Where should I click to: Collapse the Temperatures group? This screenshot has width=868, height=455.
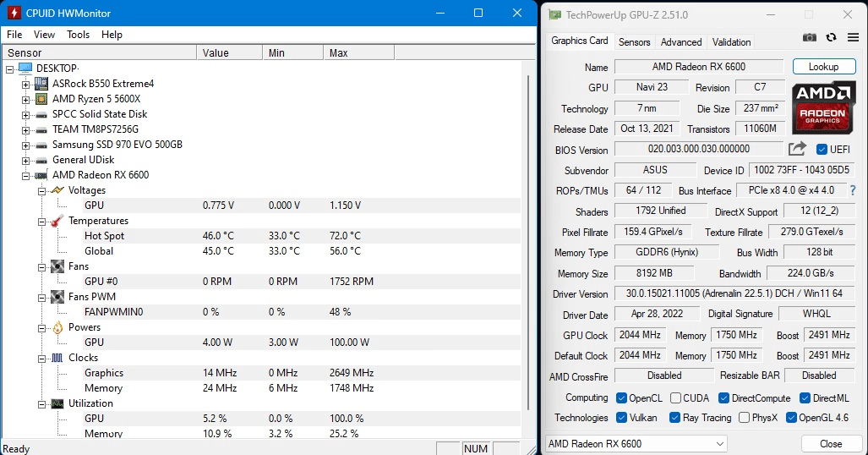coord(41,222)
